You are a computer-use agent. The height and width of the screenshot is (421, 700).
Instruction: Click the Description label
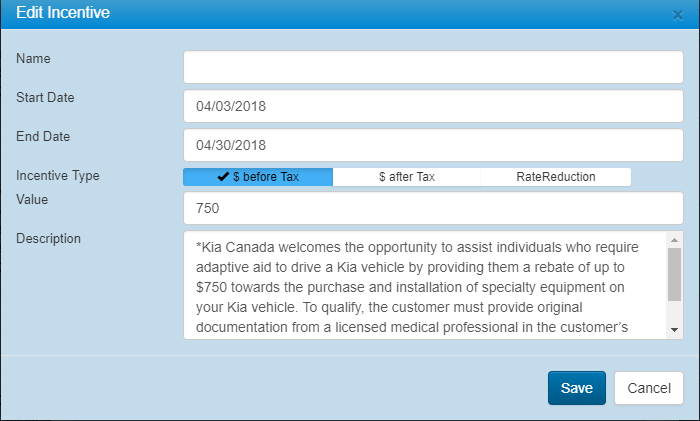tap(49, 238)
